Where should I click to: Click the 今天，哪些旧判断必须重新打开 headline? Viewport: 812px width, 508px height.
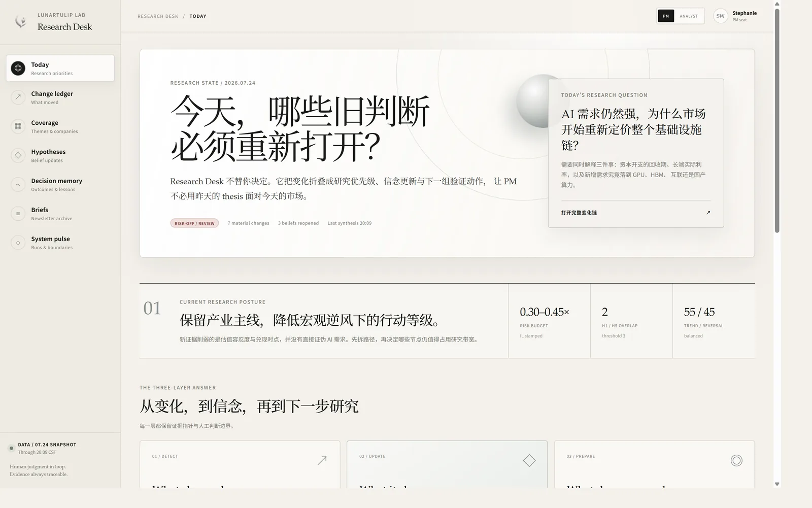click(x=300, y=129)
